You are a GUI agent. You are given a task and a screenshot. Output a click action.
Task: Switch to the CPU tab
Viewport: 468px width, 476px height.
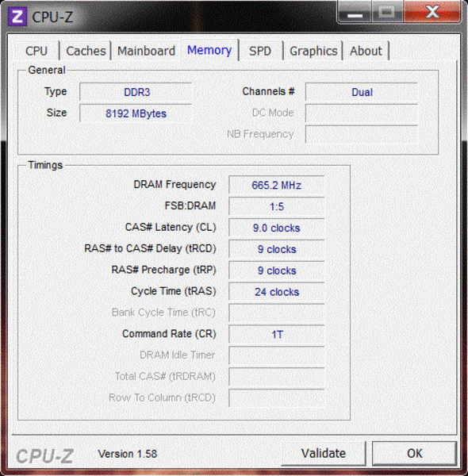click(x=36, y=51)
